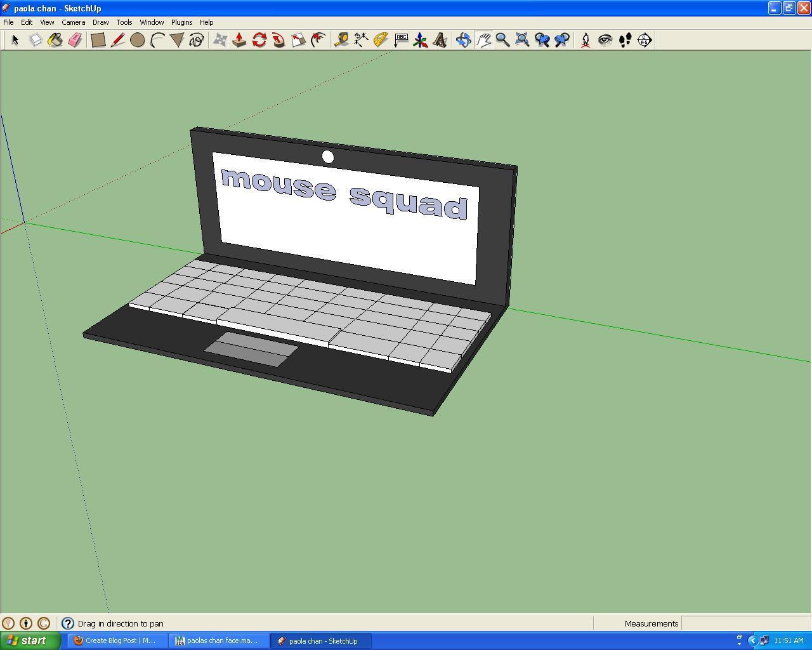Activate the Protractor tool
Viewport: 812px width, 650px height.
[381, 40]
